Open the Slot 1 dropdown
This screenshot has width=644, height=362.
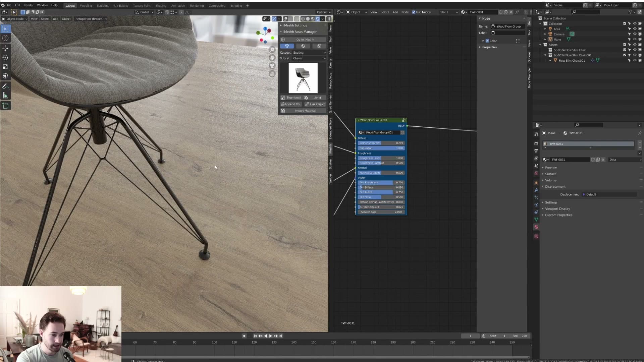(x=449, y=12)
